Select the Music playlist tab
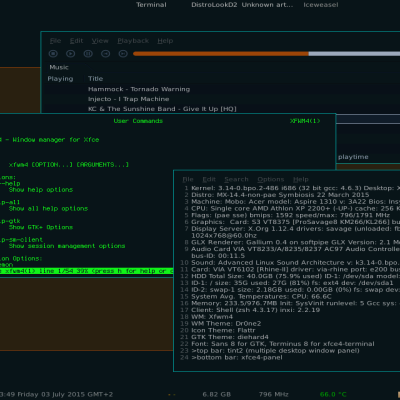Viewport: 400px width, 400px height. [x=59, y=67]
